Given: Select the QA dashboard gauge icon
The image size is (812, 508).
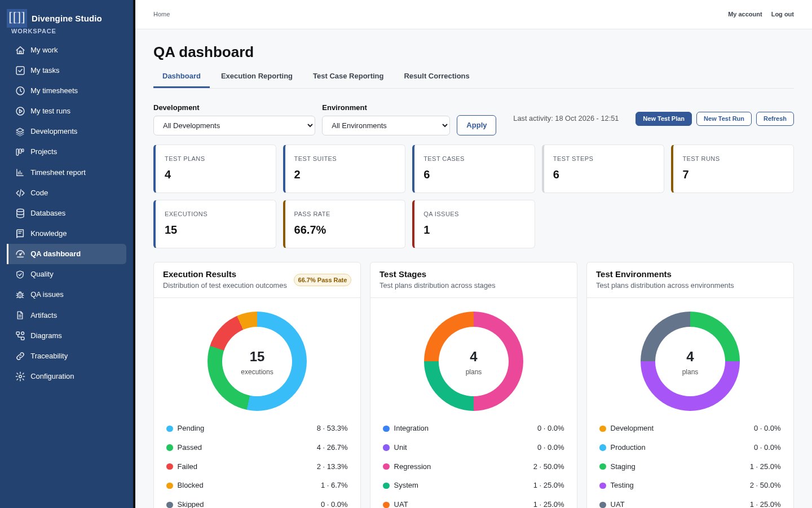Looking at the screenshot, I should 20,254.
